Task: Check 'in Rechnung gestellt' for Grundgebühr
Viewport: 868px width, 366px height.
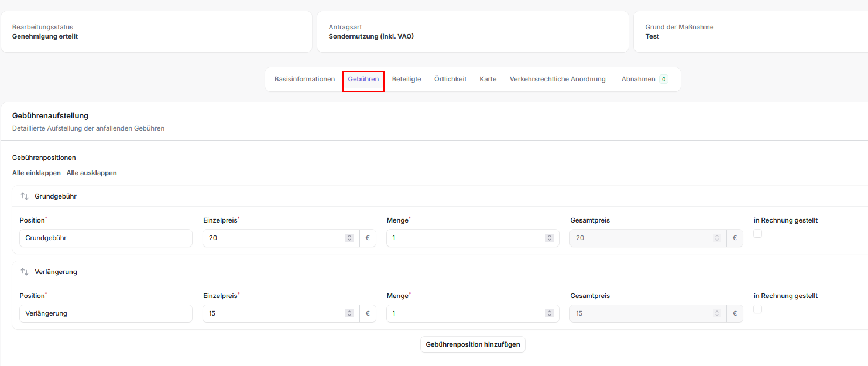Action: coord(757,234)
